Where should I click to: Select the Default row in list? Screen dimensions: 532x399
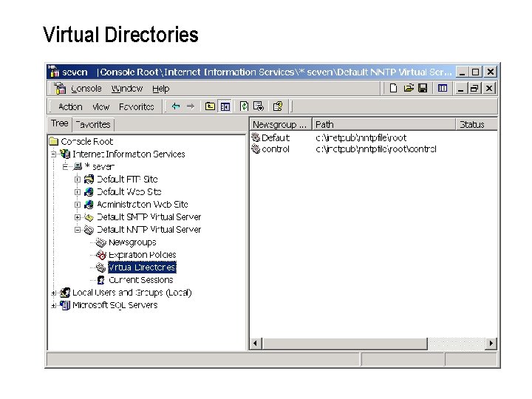tap(374, 137)
